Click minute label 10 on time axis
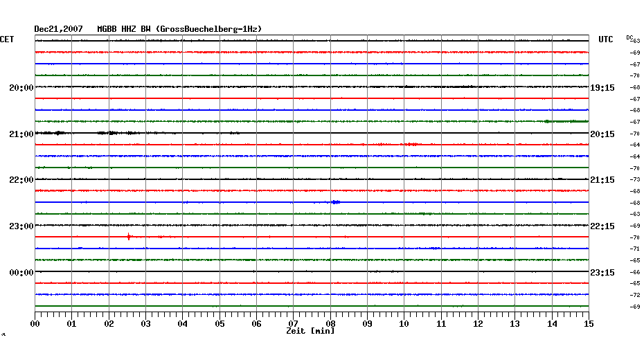 coord(404,324)
